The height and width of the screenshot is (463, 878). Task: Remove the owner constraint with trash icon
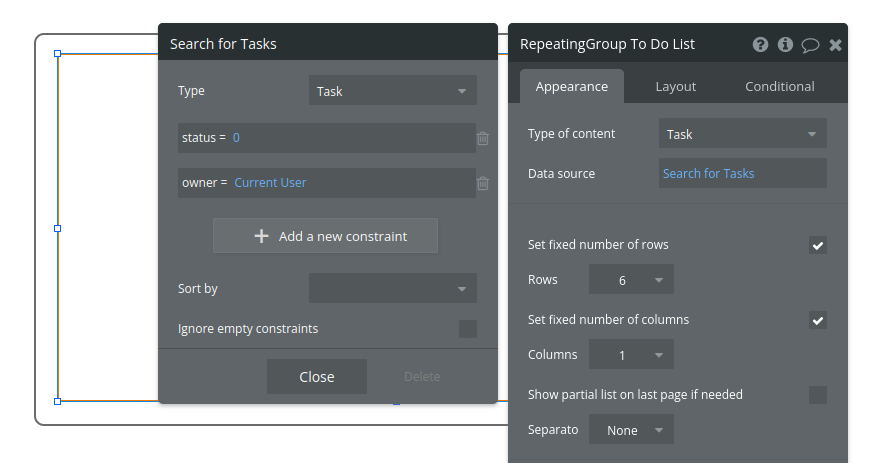coord(483,183)
